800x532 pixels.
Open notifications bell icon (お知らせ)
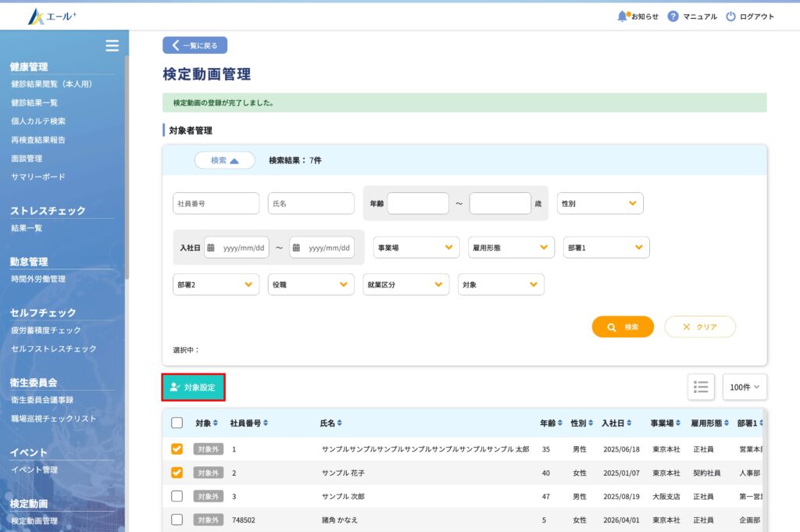pos(623,16)
